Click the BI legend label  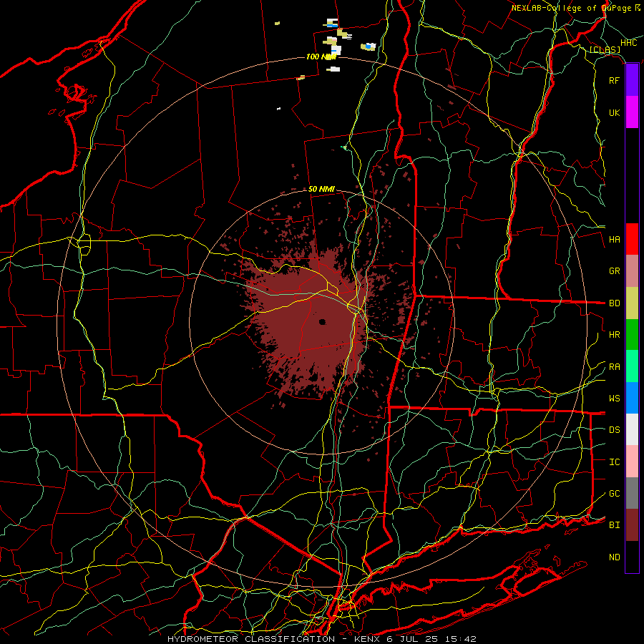[x=614, y=525]
